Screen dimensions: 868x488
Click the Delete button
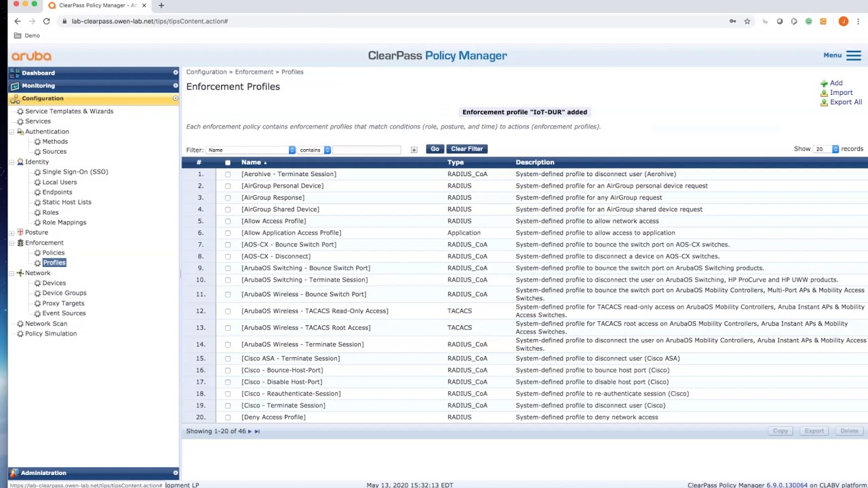point(849,431)
